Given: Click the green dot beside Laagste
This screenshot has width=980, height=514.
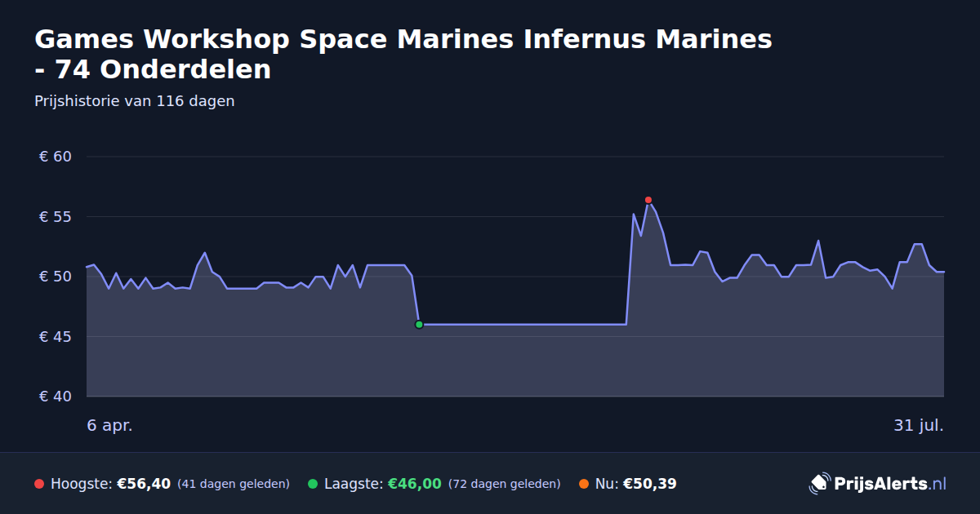Looking at the screenshot, I should (313, 484).
